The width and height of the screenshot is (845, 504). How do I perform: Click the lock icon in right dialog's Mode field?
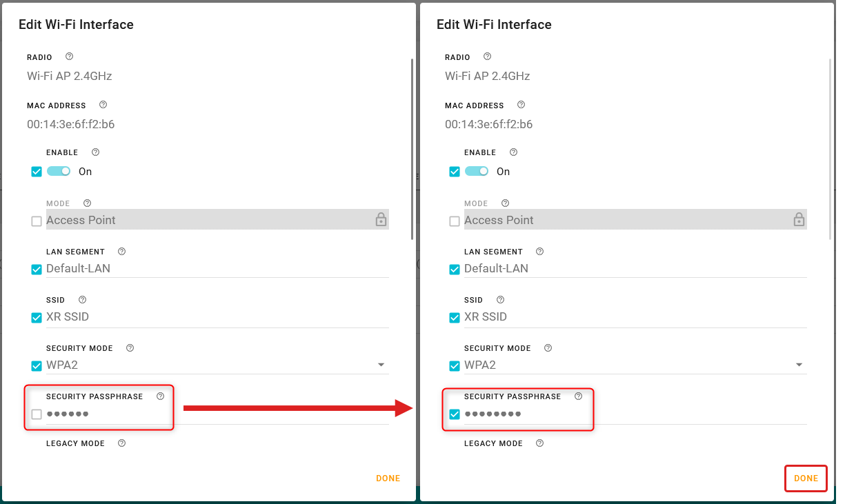pyautogui.click(x=799, y=220)
